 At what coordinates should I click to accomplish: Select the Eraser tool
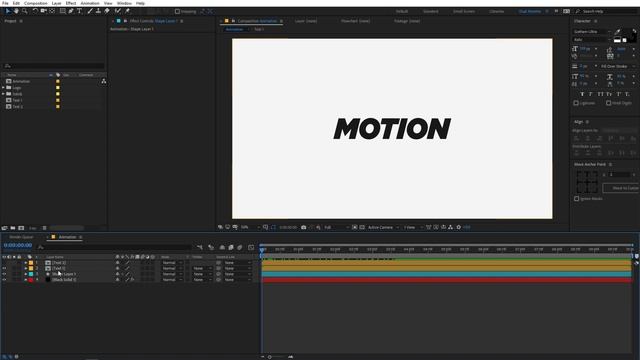(x=107, y=11)
